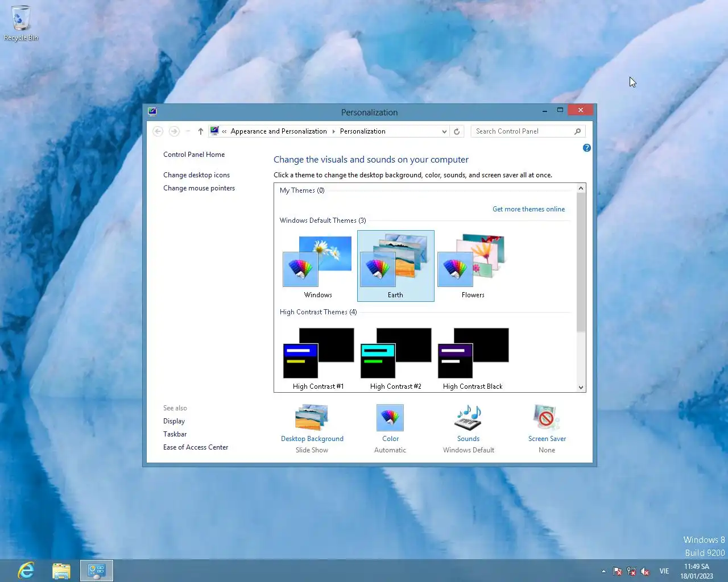
Task: Apply the High Contrast #1 theme
Action: pyautogui.click(x=318, y=358)
